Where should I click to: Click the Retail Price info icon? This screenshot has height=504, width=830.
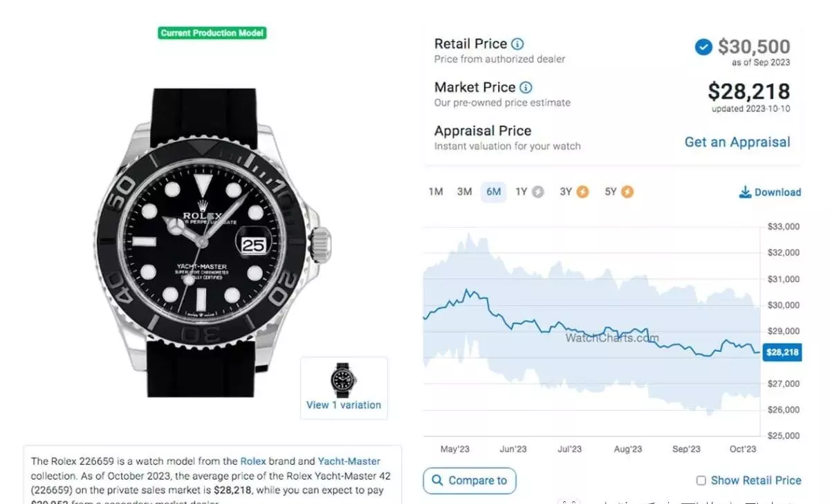click(517, 44)
